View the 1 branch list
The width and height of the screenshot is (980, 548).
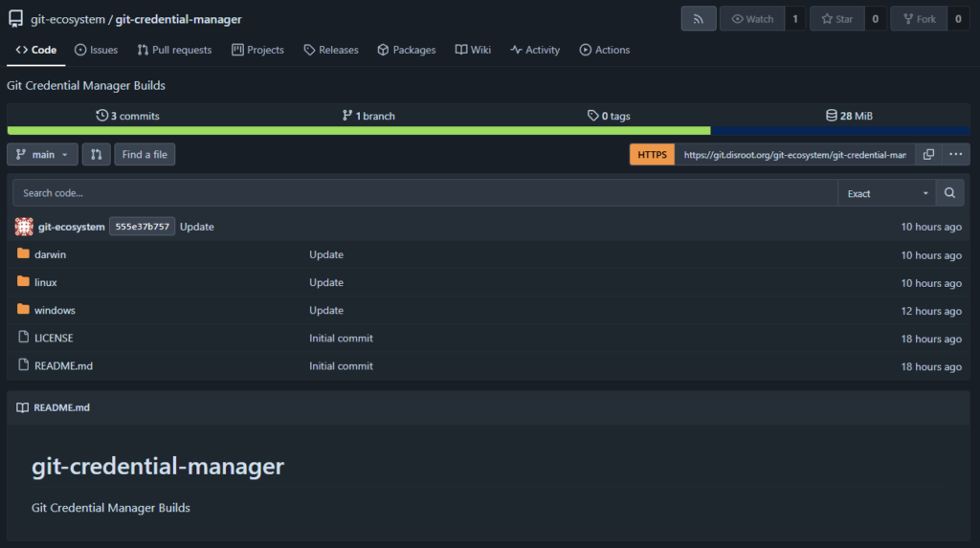click(368, 116)
